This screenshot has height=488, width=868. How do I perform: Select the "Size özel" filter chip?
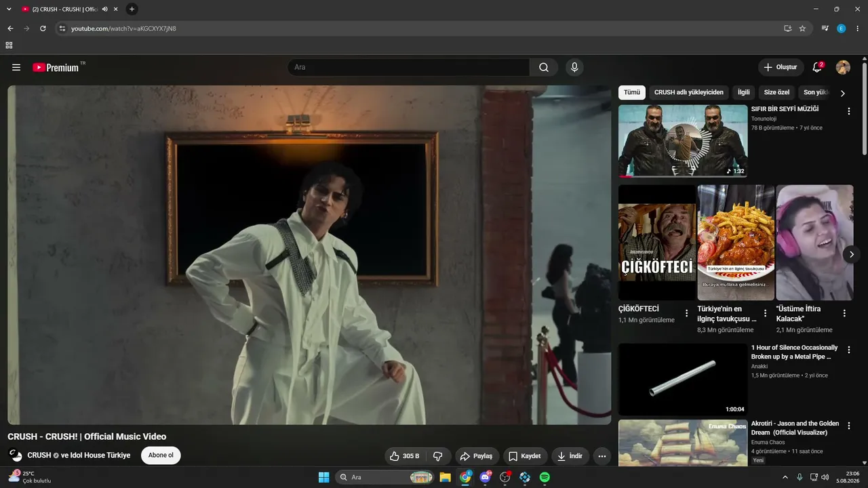pyautogui.click(x=776, y=92)
